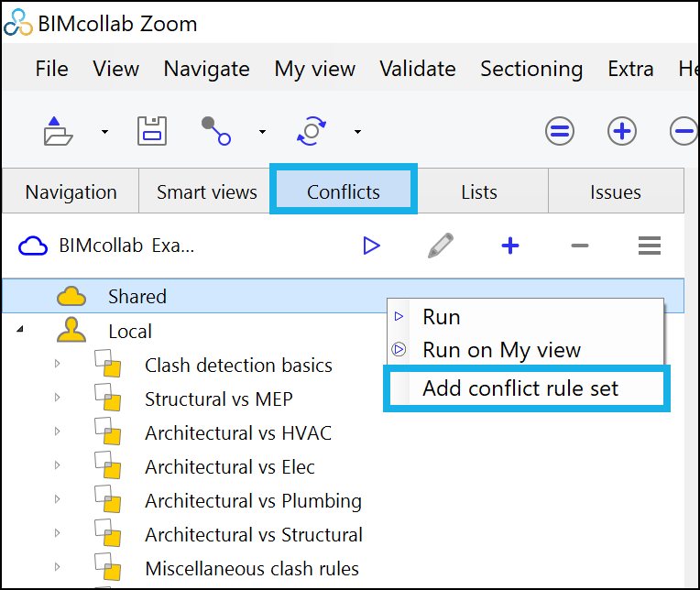Click the Architectural vs HVAC icon
Image resolution: width=700 pixels, height=590 pixels.
point(107,432)
